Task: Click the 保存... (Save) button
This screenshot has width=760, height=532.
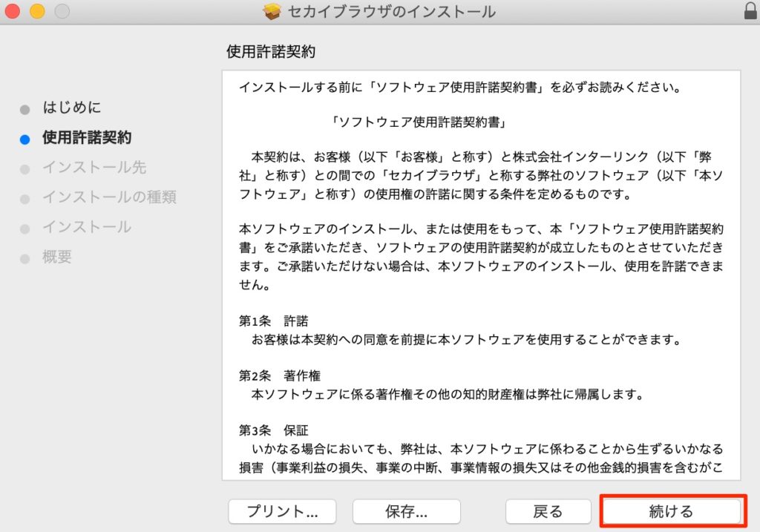Action: coord(406,511)
